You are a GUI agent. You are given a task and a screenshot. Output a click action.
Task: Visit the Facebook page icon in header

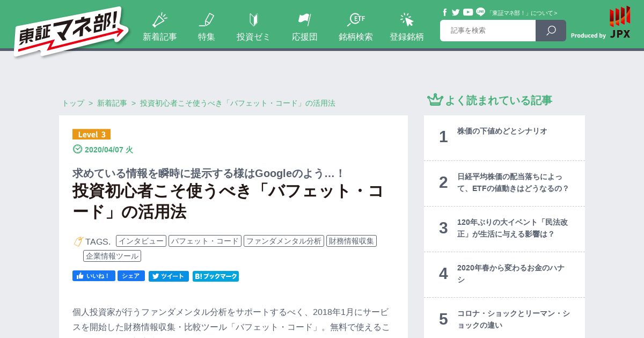pos(445,12)
